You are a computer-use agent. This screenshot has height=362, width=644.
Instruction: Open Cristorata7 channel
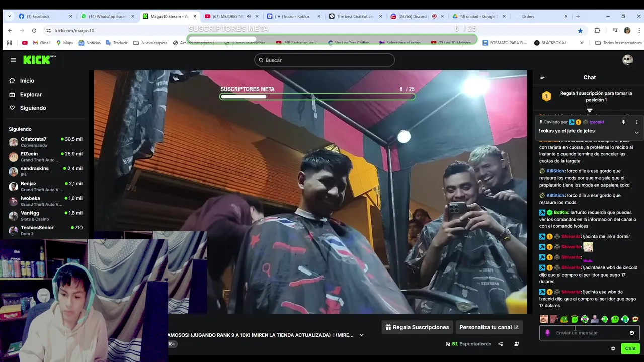tap(45, 142)
